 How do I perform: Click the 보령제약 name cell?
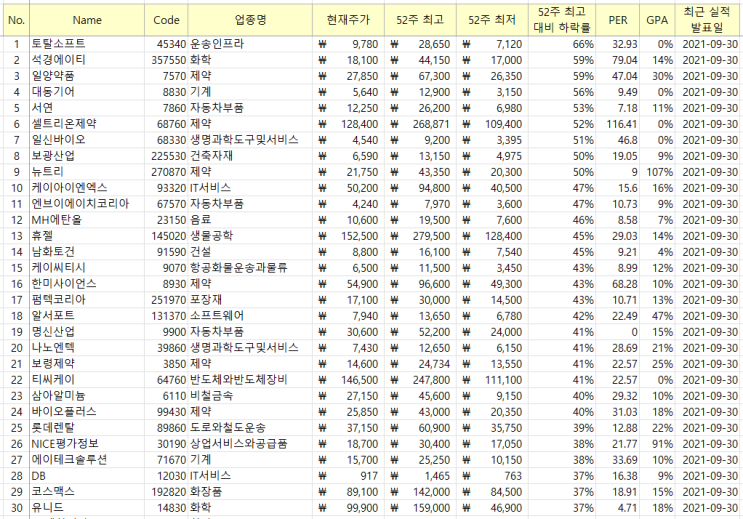87,364
